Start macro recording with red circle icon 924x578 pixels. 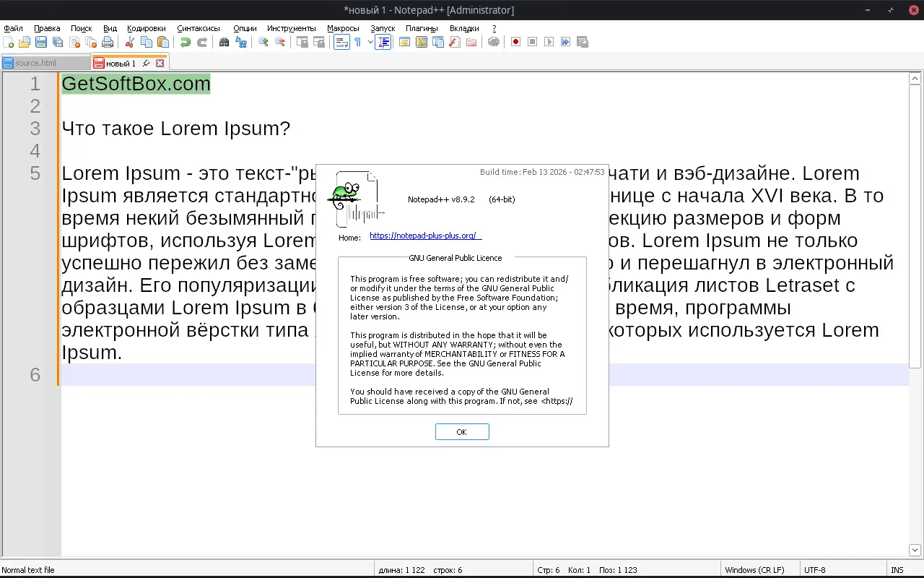point(515,42)
